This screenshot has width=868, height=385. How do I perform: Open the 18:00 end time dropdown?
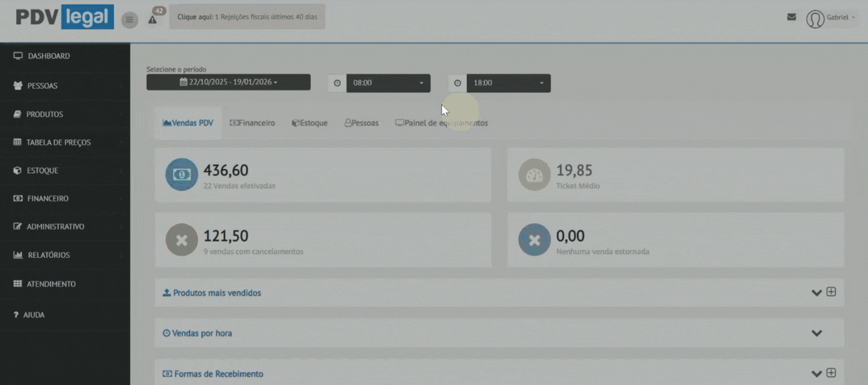pyautogui.click(x=508, y=83)
